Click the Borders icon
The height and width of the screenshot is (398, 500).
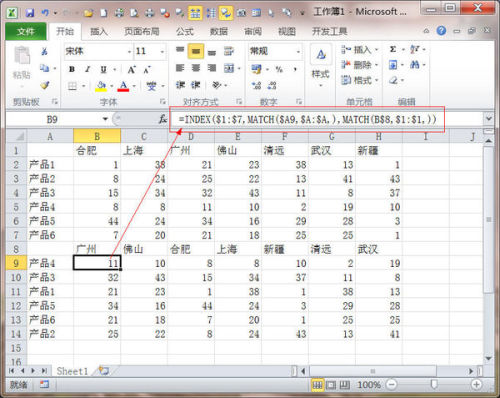point(72,86)
